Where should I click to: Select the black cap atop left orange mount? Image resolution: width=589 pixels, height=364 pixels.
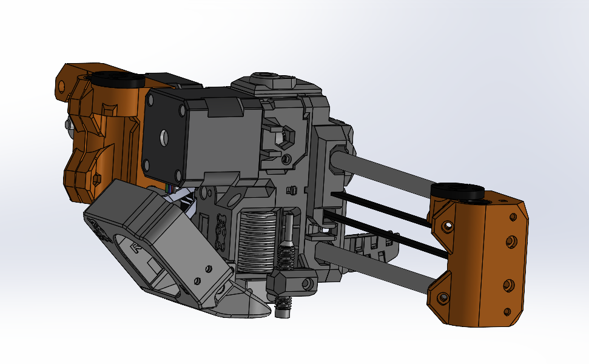[x=118, y=79]
